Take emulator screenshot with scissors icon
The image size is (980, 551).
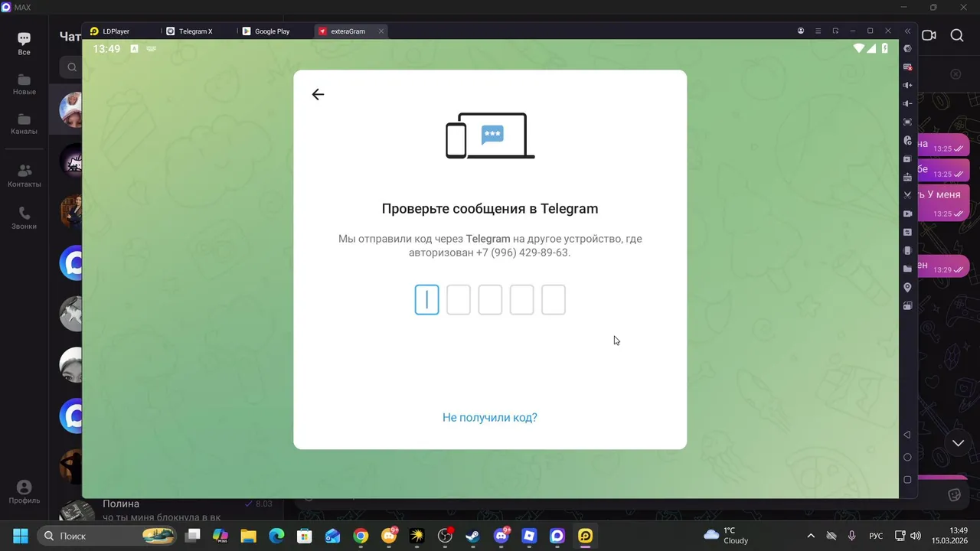click(908, 195)
